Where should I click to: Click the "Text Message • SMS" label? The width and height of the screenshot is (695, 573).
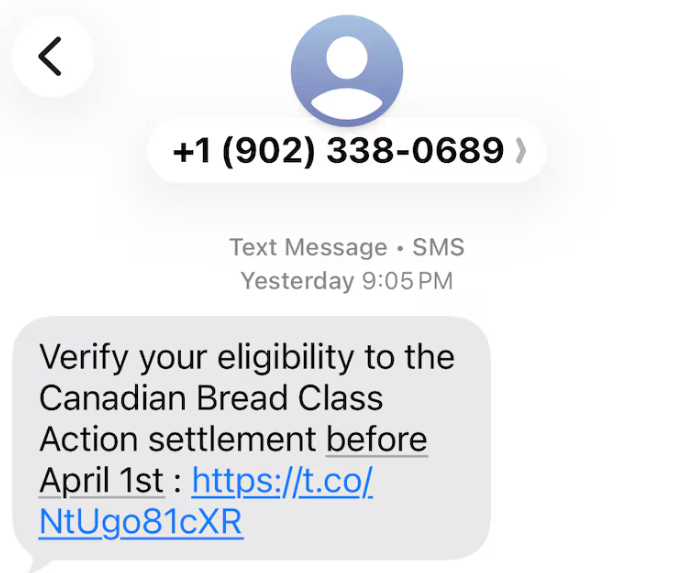click(x=346, y=247)
